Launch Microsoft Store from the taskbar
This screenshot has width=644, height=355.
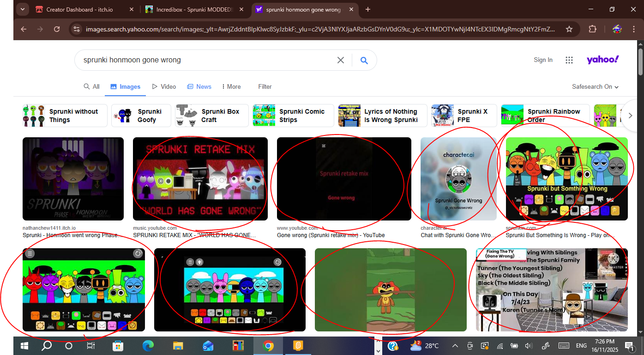pos(118,346)
